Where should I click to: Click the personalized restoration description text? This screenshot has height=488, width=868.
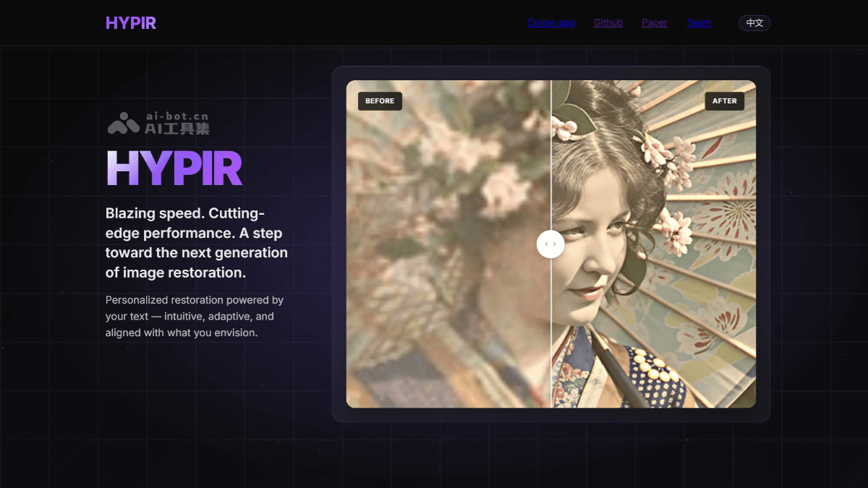click(195, 316)
